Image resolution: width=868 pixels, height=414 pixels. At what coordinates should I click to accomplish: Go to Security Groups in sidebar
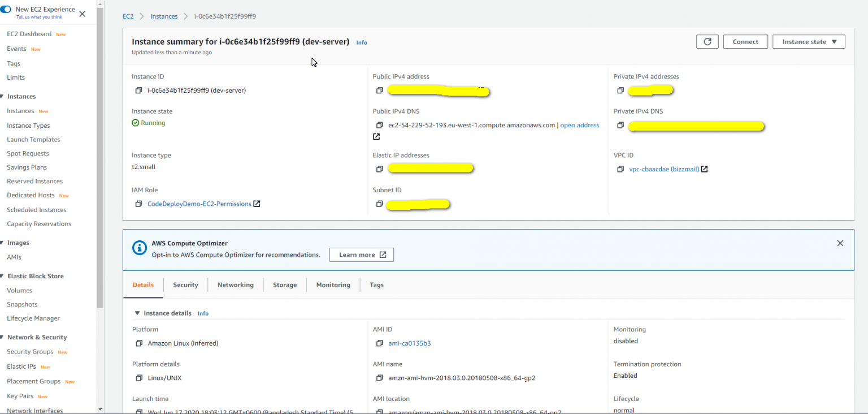[30, 352]
